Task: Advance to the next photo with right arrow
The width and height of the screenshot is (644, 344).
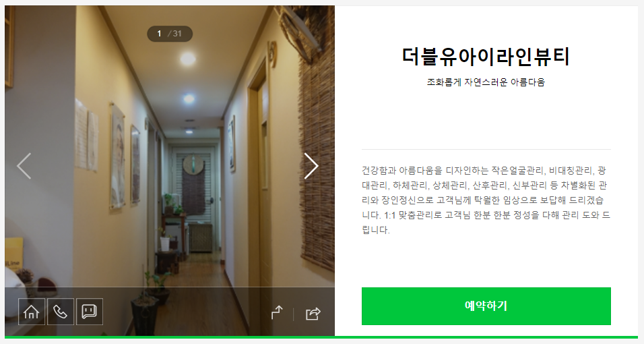Action: pyautogui.click(x=311, y=166)
